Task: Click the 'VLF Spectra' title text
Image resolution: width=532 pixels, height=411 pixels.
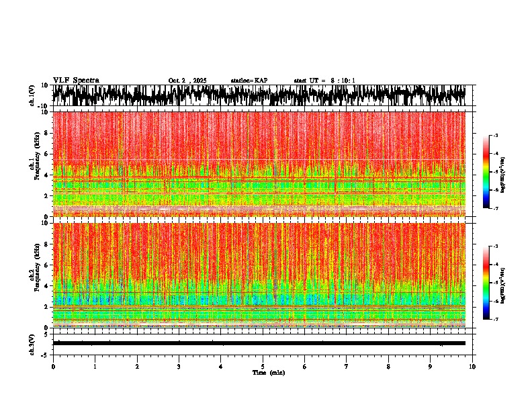Action: click(x=76, y=81)
